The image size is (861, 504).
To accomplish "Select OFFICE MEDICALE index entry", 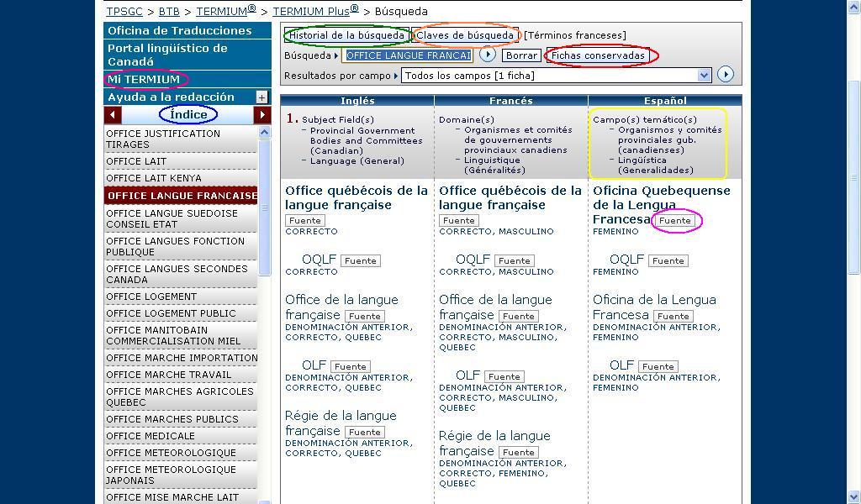I will click(x=180, y=436).
